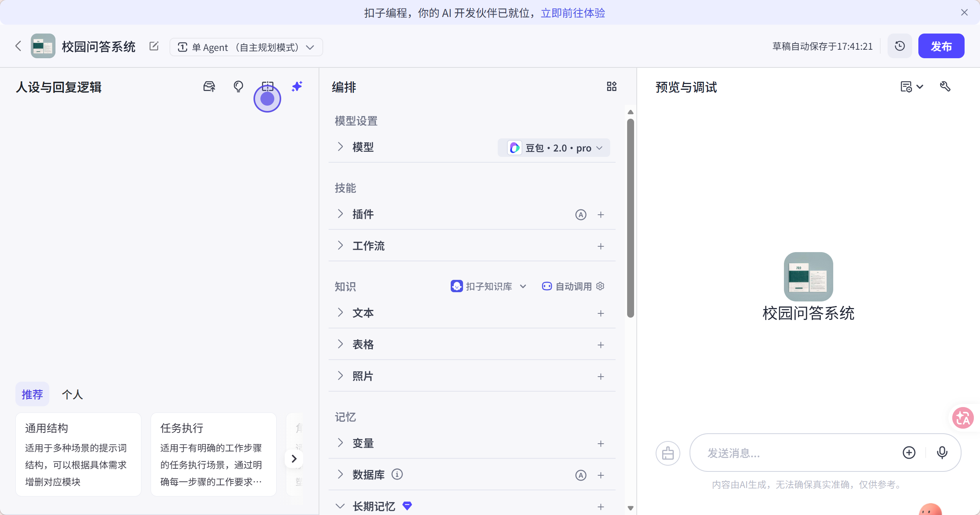The width and height of the screenshot is (980, 515).
Task: Click the empty 人设与回复逻辑 prompt editor
Action: coord(159,239)
